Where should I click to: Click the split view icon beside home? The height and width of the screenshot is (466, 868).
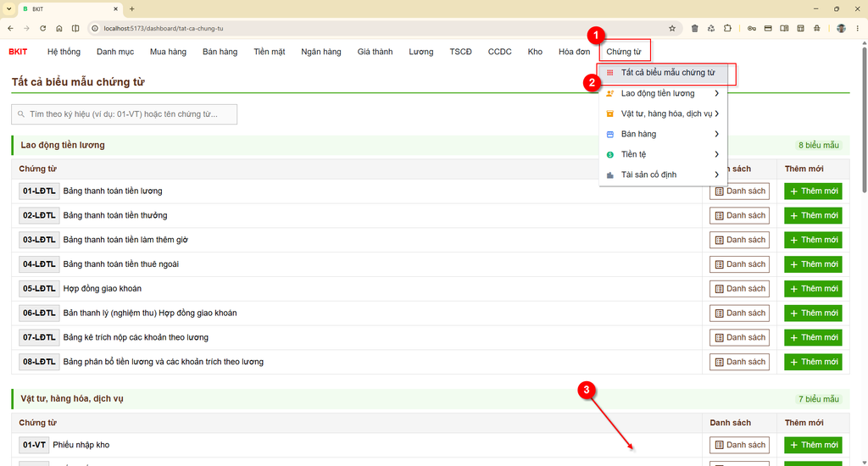click(x=75, y=28)
